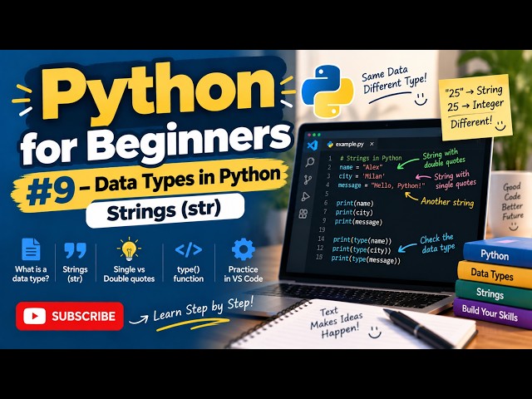Screen dimensions: 532x399
Task: Click code line print(type(city))
Action: (x=362, y=250)
